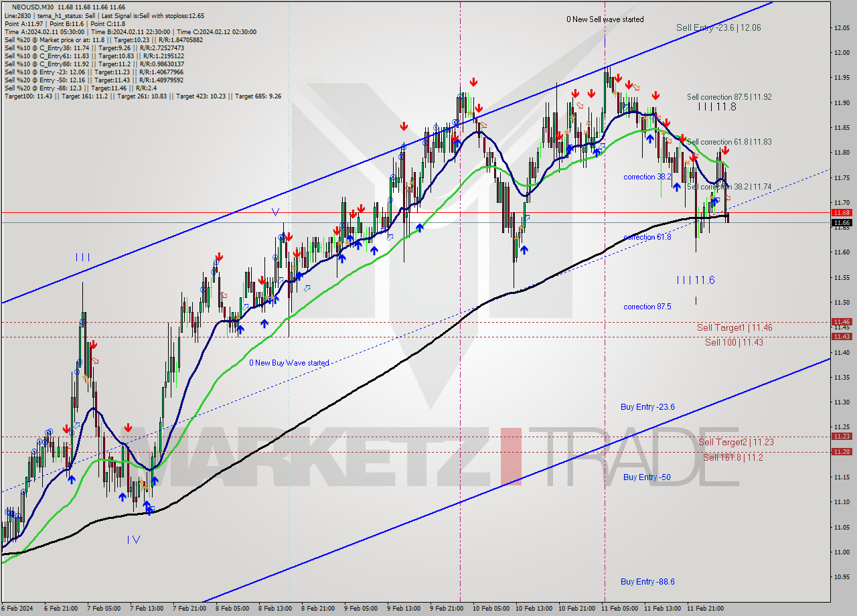Click the blue 11.66 price tag
This screenshot has width=857, height=616.
[842, 222]
